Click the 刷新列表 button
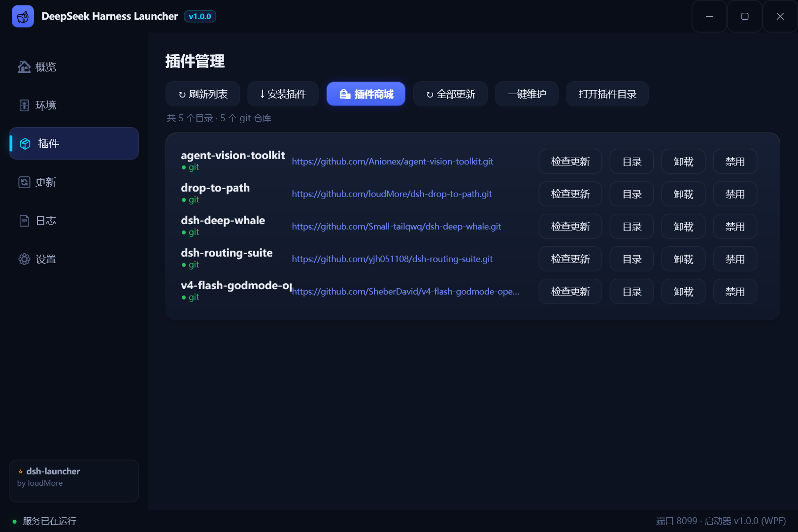 203,94
